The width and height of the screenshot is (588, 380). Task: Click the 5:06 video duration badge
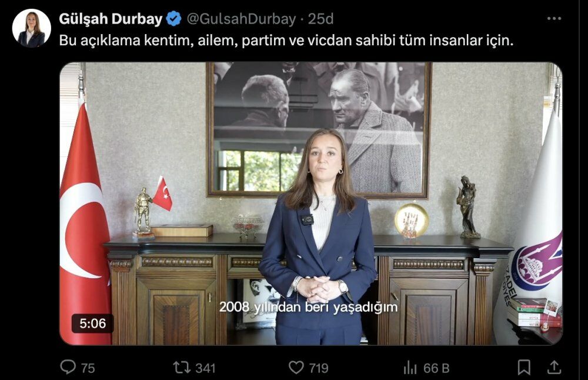93,324
